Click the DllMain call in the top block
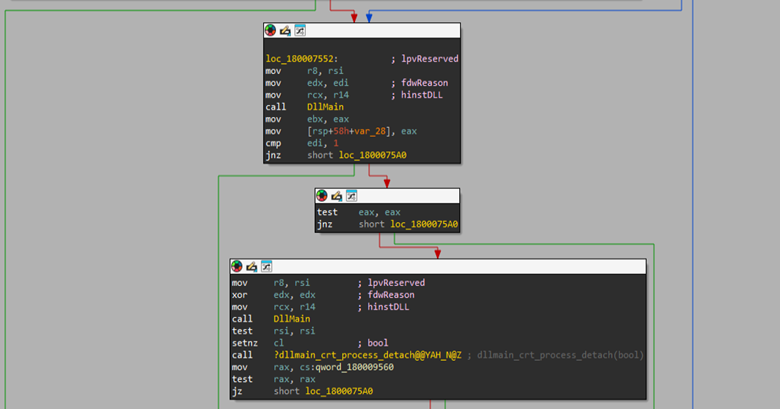The image size is (780, 409). (324, 107)
